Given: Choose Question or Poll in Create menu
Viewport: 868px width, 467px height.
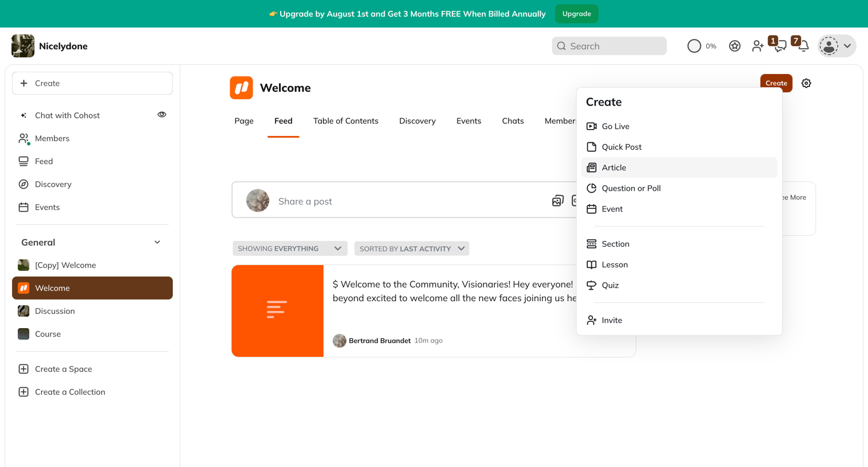Looking at the screenshot, I should [679, 188].
